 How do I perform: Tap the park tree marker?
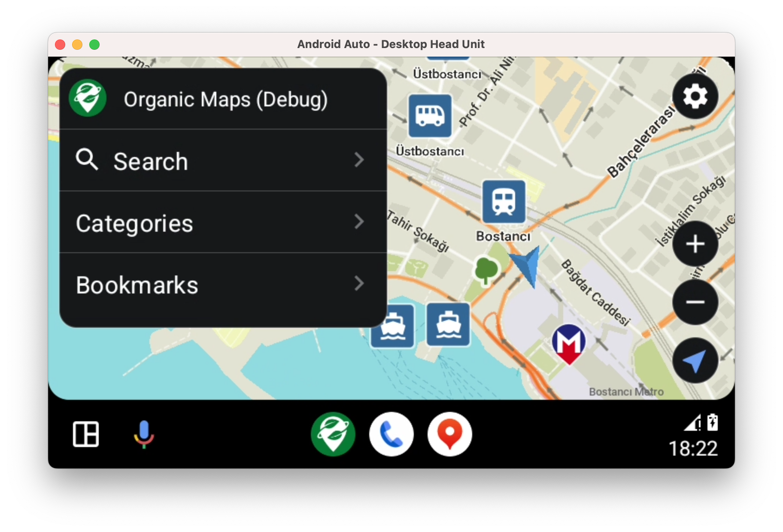coord(486,271)
